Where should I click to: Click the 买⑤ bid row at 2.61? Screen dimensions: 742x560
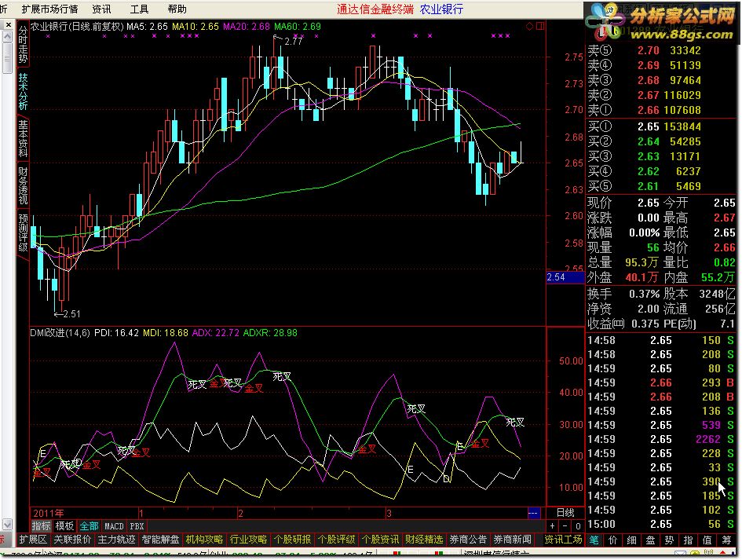click(x=661, y=186)
